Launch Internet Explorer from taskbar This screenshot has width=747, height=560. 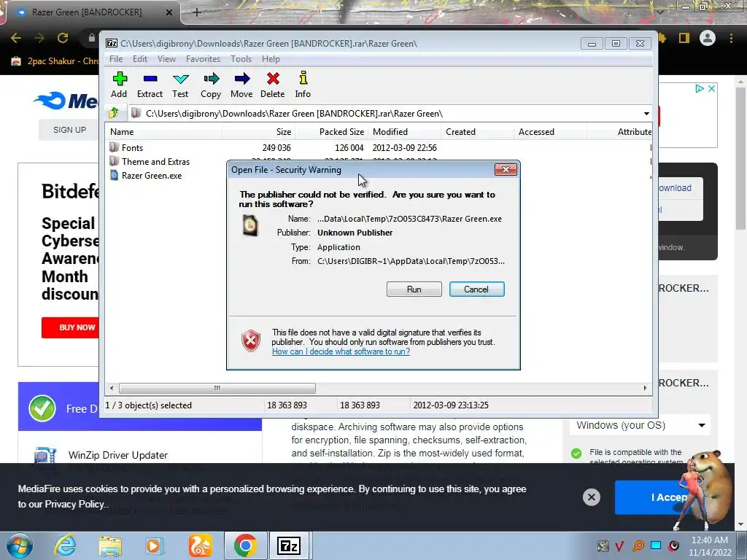(x=65, y=545)
